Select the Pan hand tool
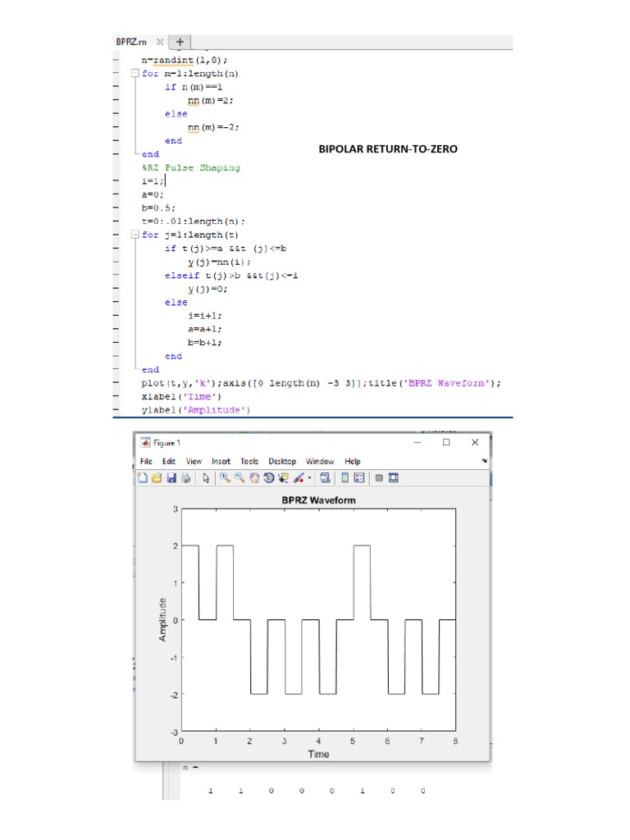 coord(253,478)
